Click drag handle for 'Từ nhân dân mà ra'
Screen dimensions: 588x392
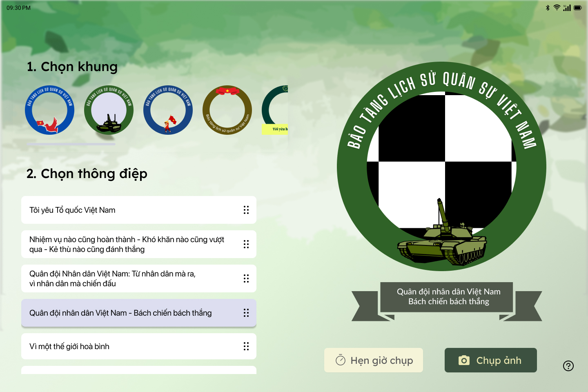[246, 278]
